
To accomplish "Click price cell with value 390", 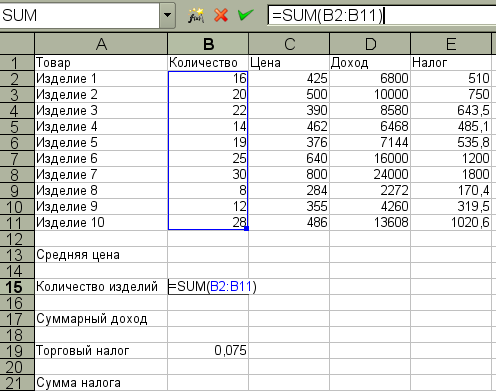I will click(x=289, y=111).
